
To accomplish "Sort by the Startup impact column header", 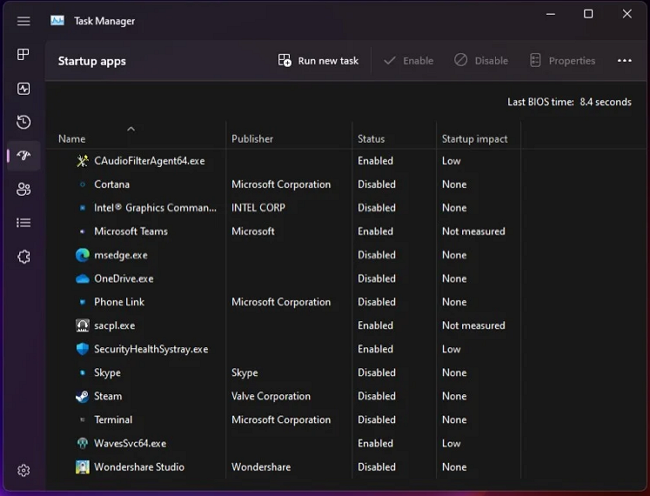I will pos(474,139).
